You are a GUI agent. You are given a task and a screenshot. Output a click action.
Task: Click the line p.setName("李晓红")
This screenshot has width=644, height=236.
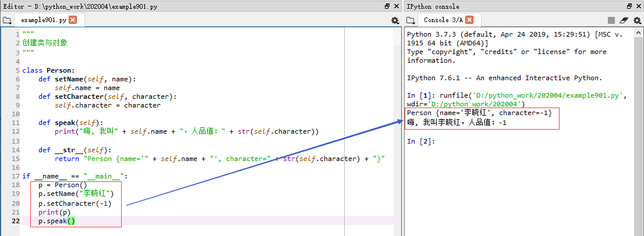click(76, 194)
